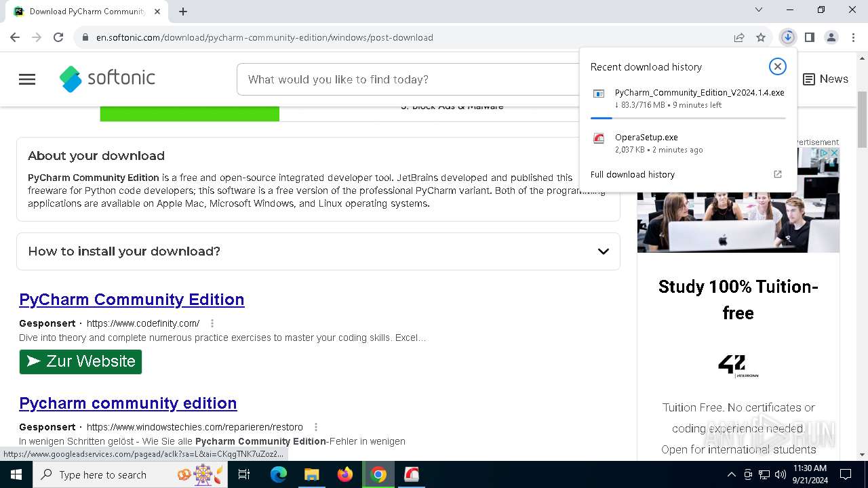Open the notification center icon

click(x=846, y=474)
